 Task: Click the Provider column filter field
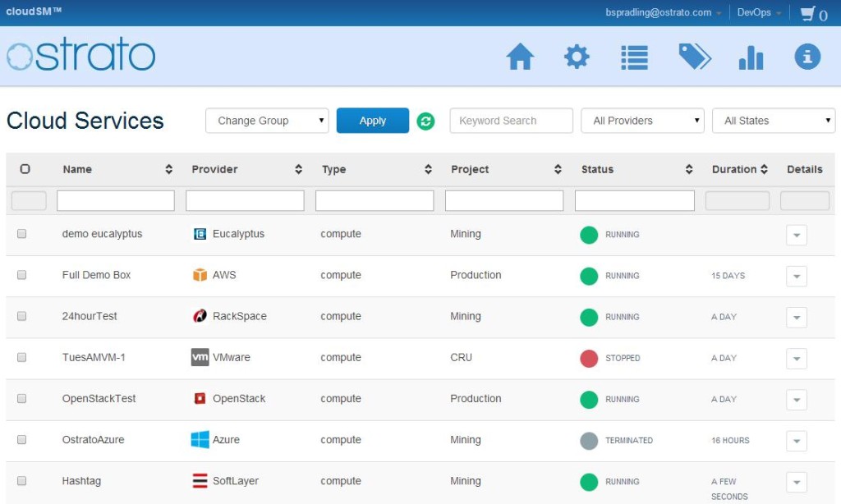click(x=245, y=200)
